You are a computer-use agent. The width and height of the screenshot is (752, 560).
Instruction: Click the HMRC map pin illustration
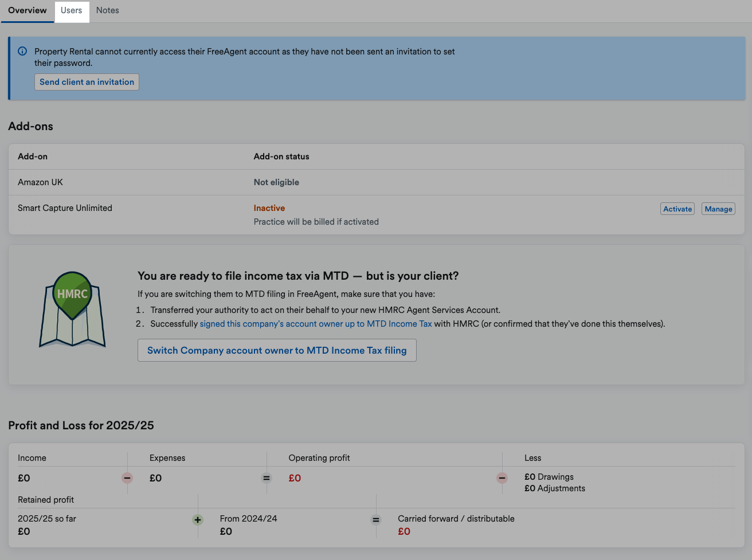point(72,310)
